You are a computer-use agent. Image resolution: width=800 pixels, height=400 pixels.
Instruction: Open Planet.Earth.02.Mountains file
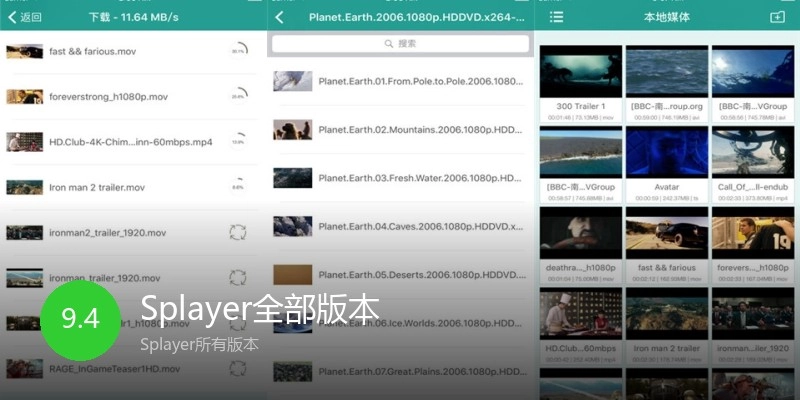click(401, 130)
